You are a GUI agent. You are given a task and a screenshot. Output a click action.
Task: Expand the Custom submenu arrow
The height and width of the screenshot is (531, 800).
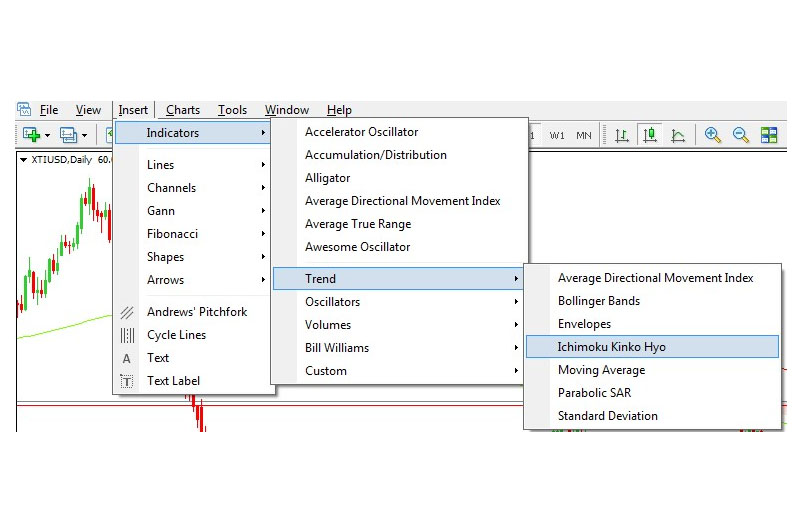click(x=516, y=371)
